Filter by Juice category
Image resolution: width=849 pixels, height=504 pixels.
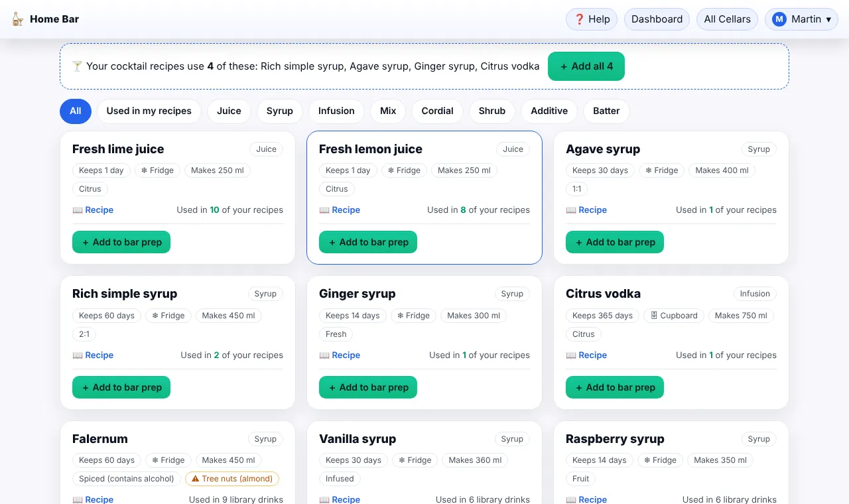click(x=229, y=111)
